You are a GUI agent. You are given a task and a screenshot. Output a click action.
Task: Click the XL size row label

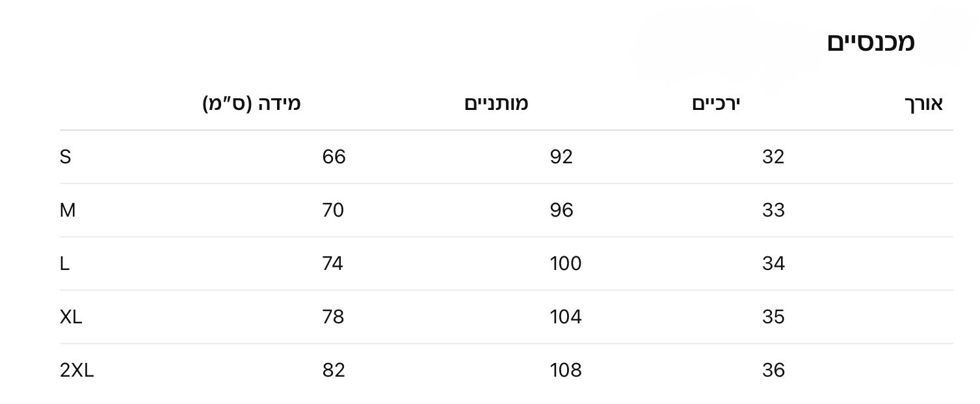[x=71, y=317]
